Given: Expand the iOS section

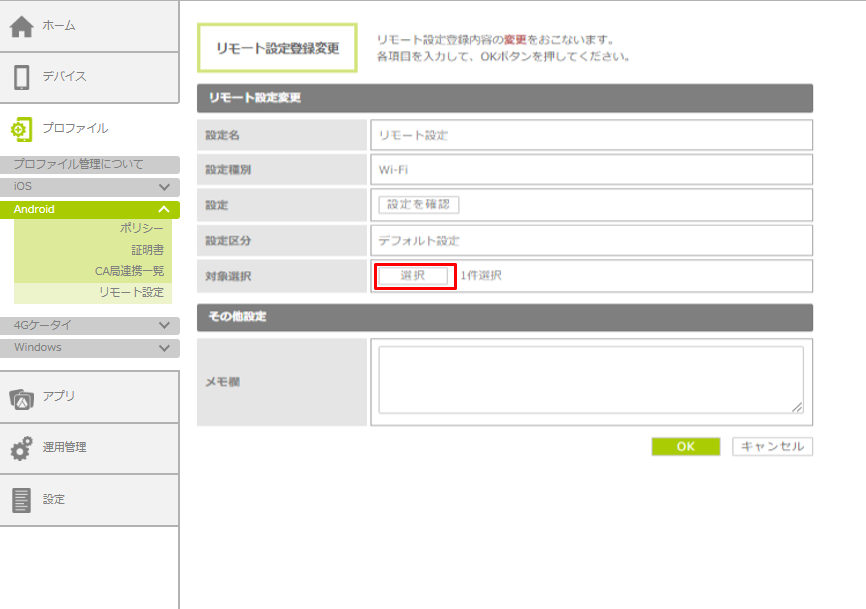Looking at the screenshot, I should point(164,187).
